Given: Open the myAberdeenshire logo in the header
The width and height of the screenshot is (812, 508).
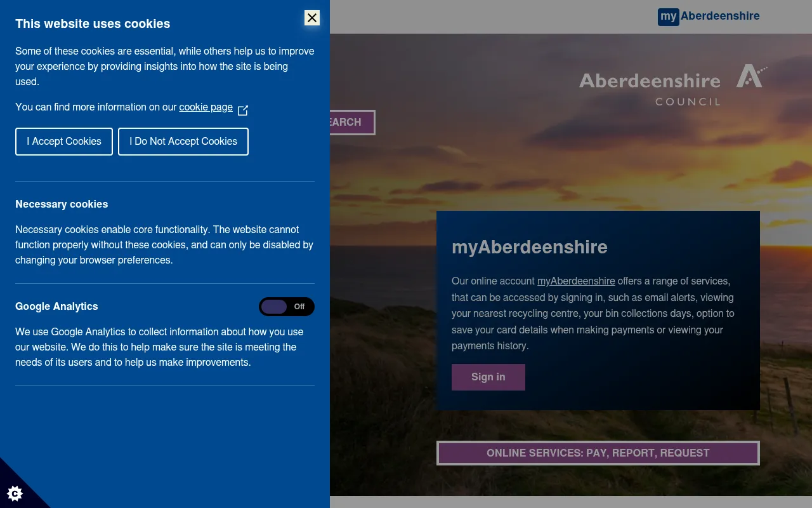Looking at the screenshot, I should 709,17.
